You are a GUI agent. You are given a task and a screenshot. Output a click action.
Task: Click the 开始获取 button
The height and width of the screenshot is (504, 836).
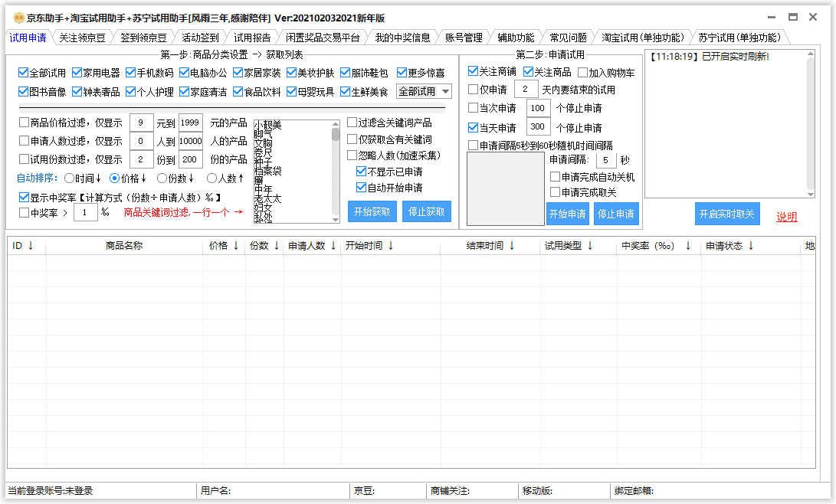372,211
